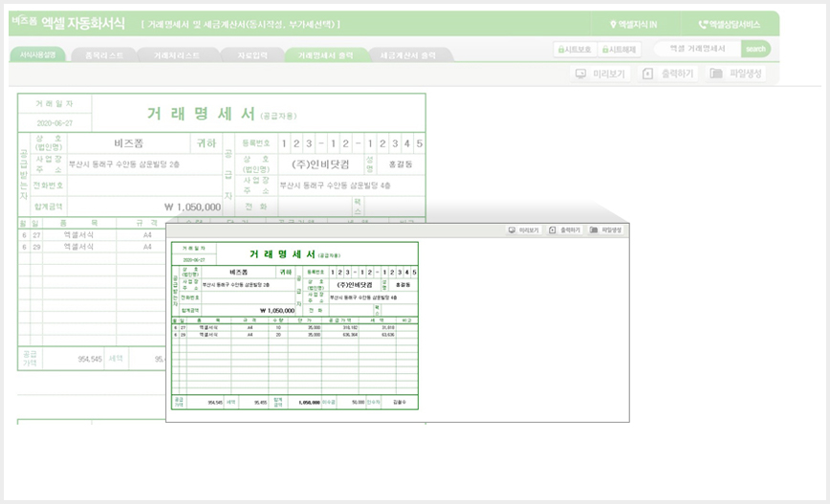Switch to the 품목리스트 tab

coord(103,55)
